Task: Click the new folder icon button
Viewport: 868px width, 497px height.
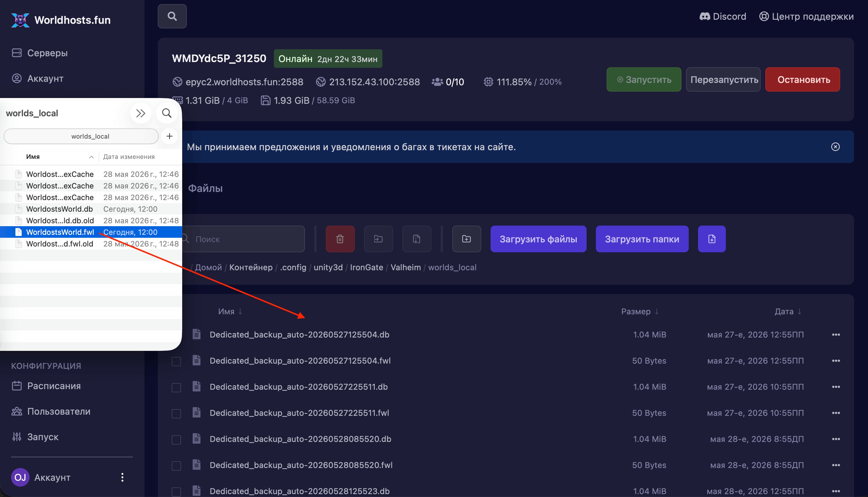Action: (466, 239)
